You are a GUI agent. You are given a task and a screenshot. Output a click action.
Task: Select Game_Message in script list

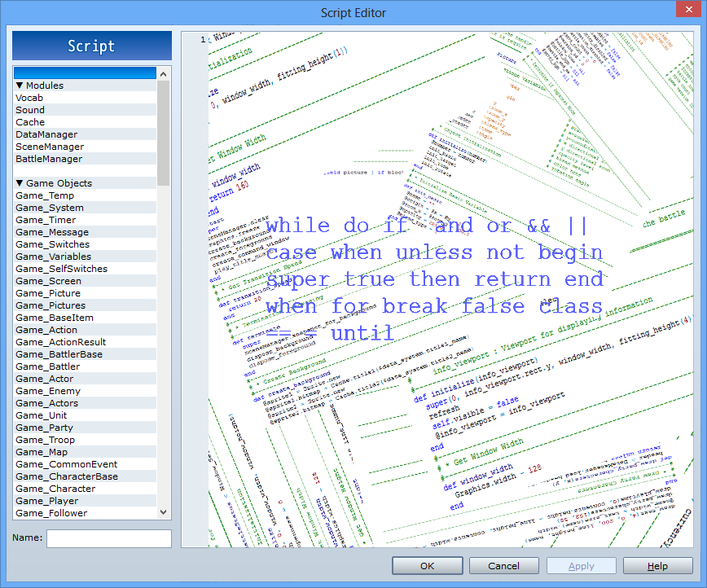(86, 232)
